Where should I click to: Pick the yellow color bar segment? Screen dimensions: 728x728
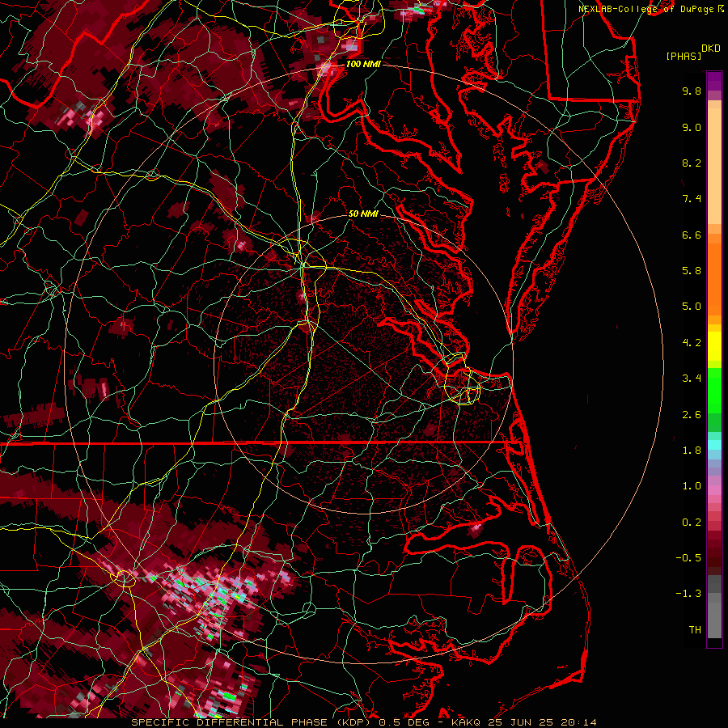(x=714, y=346)
